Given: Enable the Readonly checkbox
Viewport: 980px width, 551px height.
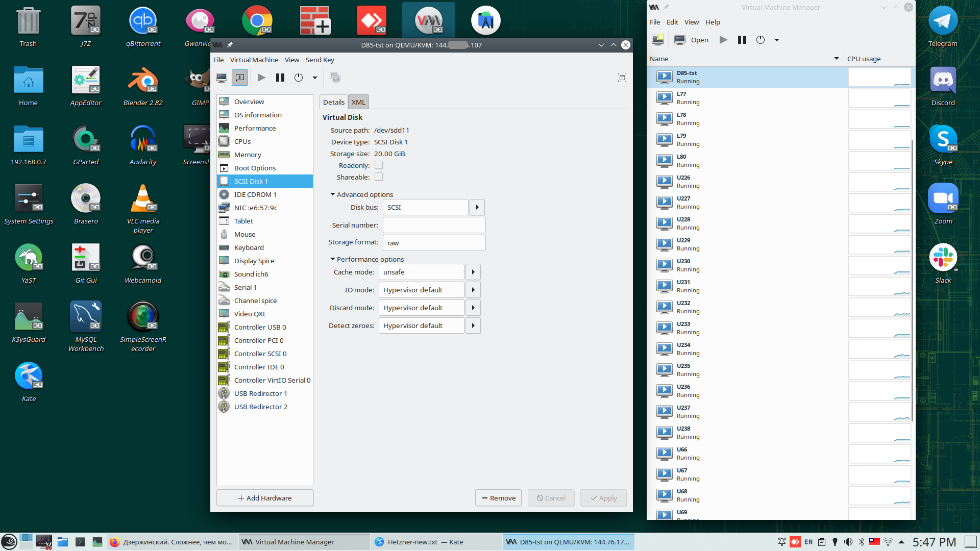Looking at the screenshot, I should [x=379, y=165].
